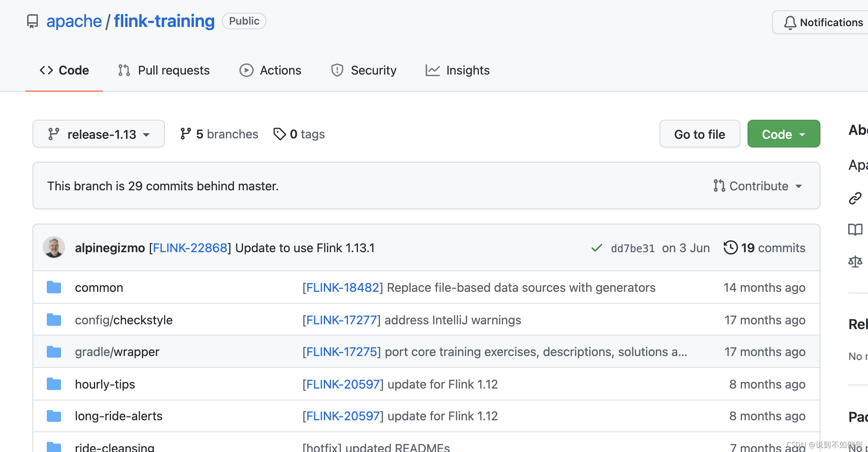Open the ride-cleansing folder
Viewport: 868px width, 452px height.
[x=115, y=447]
